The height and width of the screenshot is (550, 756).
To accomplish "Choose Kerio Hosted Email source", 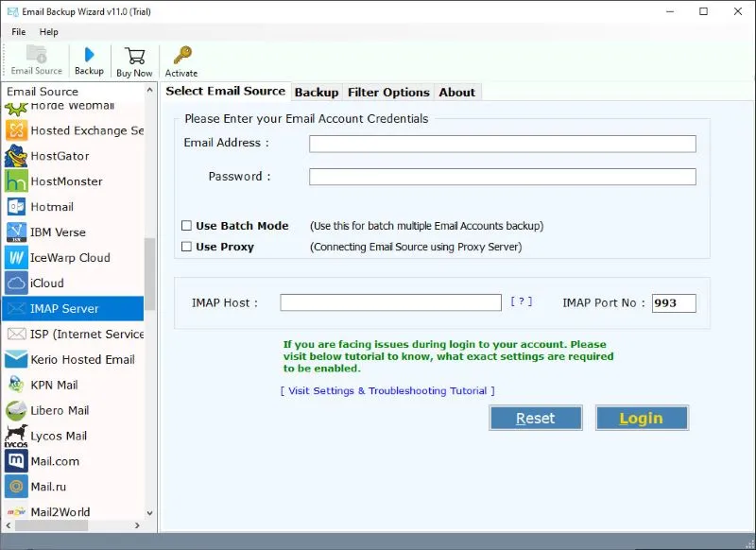I will tap(82, 359).
